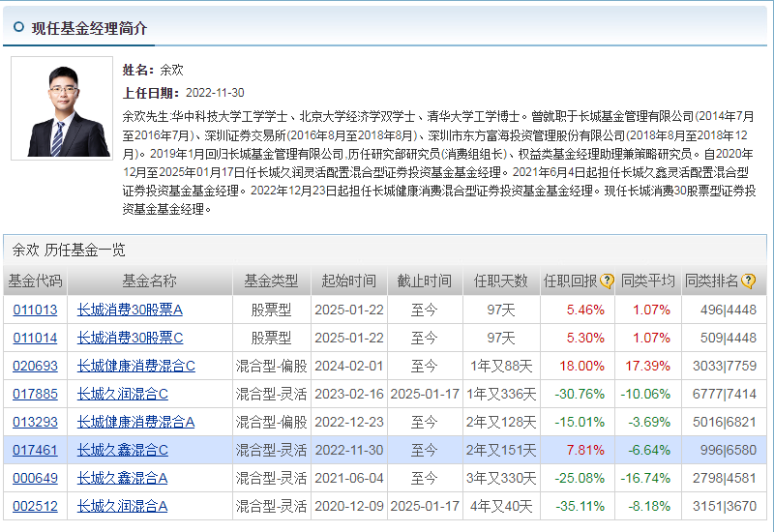The width and height of the screenshot is (774, 532).
Task: Click peer average 17.39%
Action: click(x=647, y=367)
